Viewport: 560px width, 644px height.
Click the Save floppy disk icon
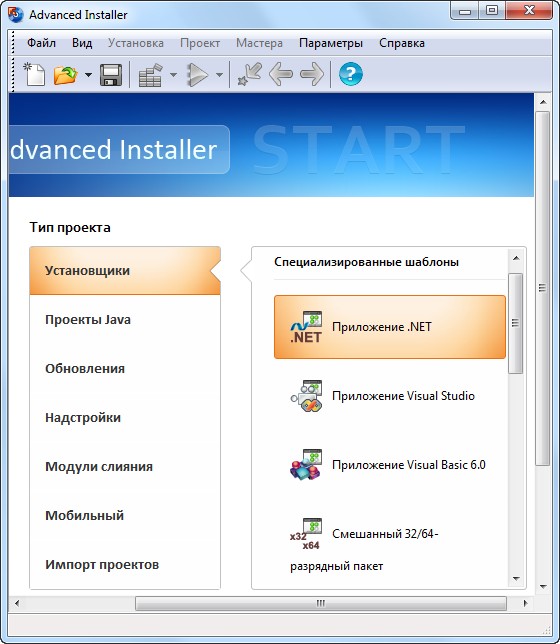(111, 75)
